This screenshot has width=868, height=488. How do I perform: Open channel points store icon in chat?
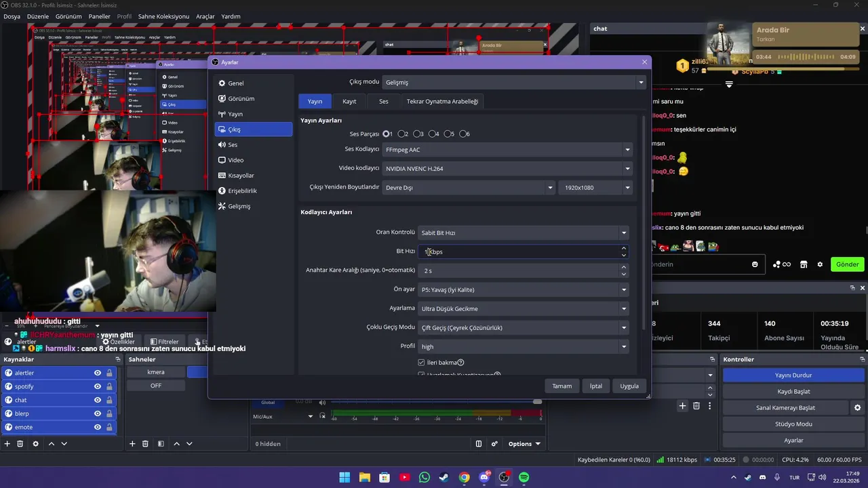pos(804,264)
